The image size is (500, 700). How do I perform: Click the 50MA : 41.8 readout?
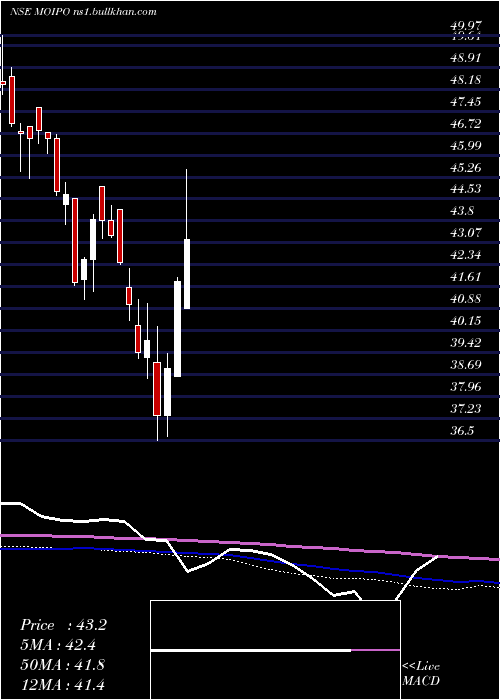click(x=63, y=665)
